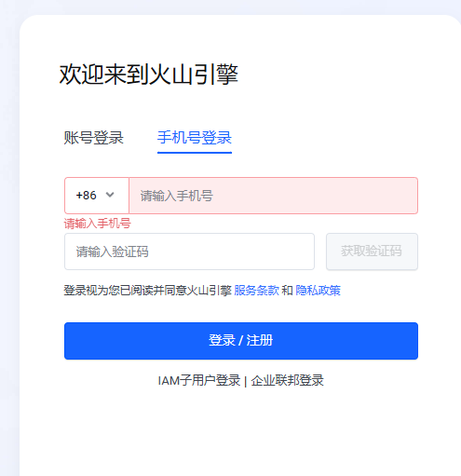Click the 和 word between policy links

coord(287,291)
